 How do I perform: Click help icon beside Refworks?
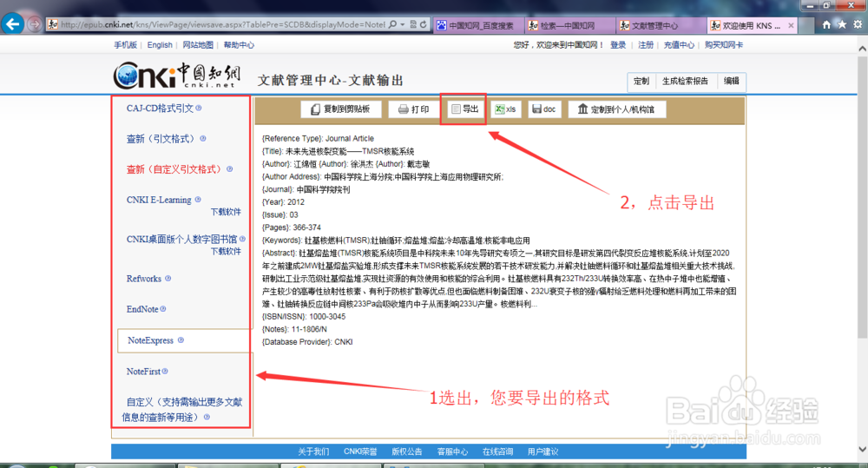[x=168, y=278]
